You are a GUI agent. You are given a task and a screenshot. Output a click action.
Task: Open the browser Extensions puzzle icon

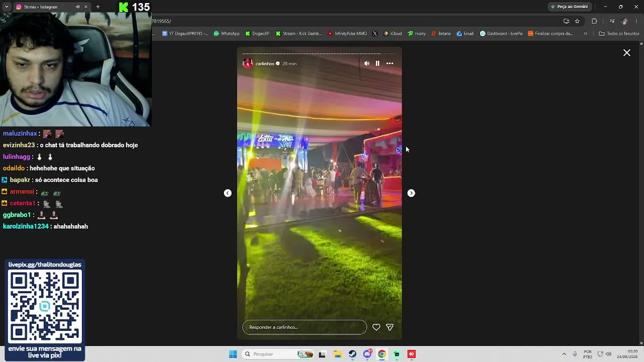(x=594, y=21)
